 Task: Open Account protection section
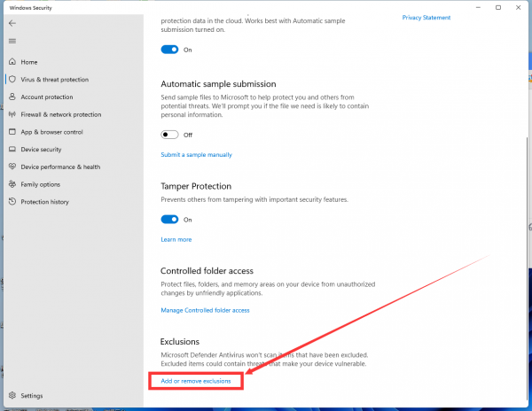click(47, 97)
